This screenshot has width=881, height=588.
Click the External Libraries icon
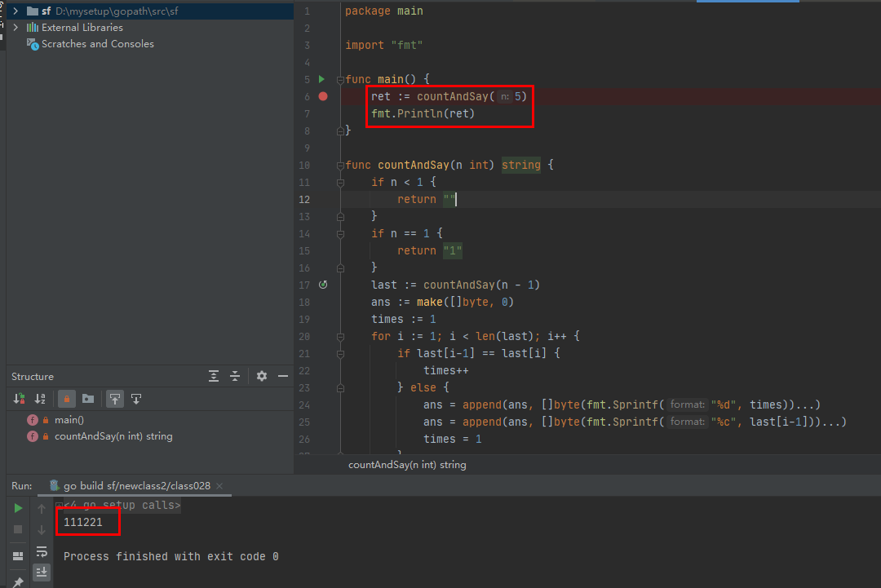(33, 28)
